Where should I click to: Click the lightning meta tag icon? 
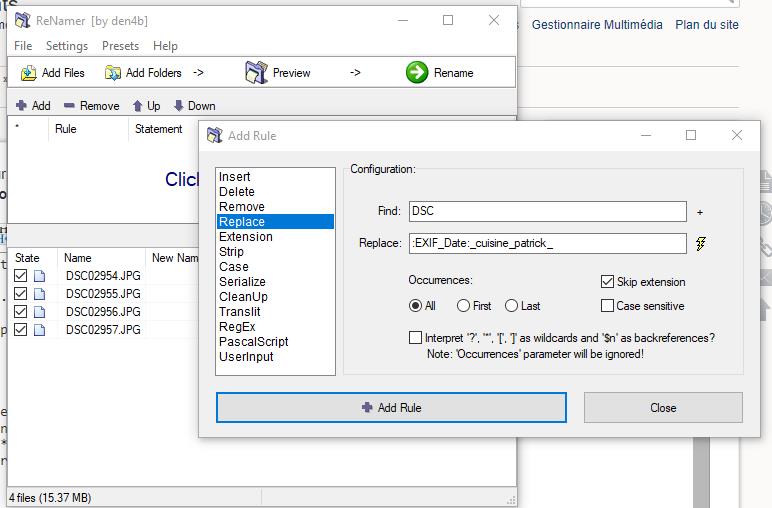pos(701,244)
